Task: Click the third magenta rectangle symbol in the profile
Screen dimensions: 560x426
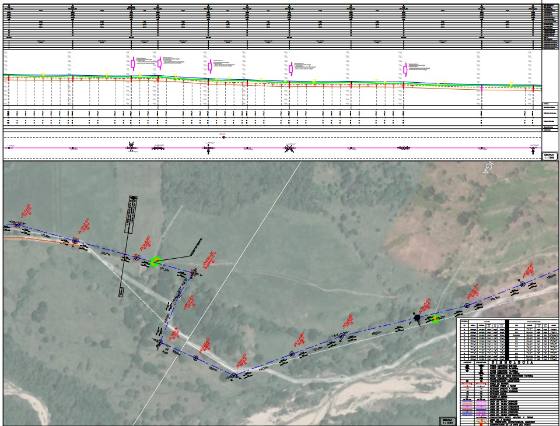Action: tap(210, 66)
